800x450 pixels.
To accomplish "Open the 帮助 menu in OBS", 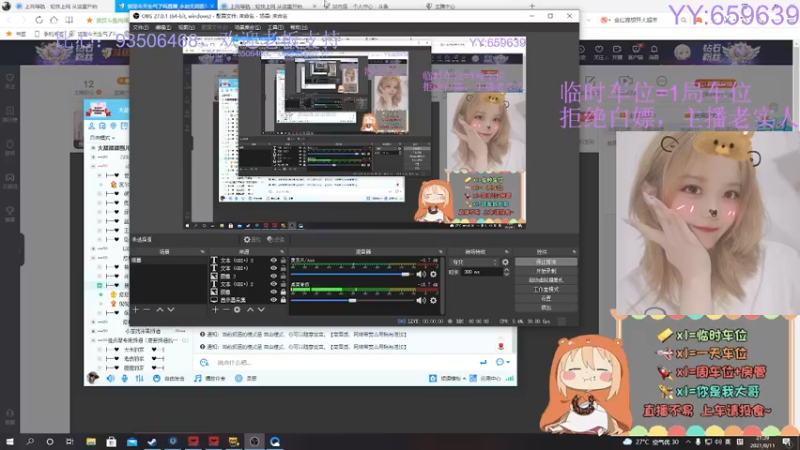I will tap(298, 28).
